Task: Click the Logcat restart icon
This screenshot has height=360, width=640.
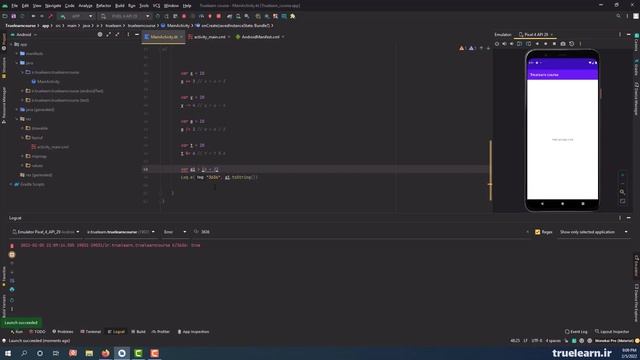Action: pyautogui.click(x=12, y=300)
